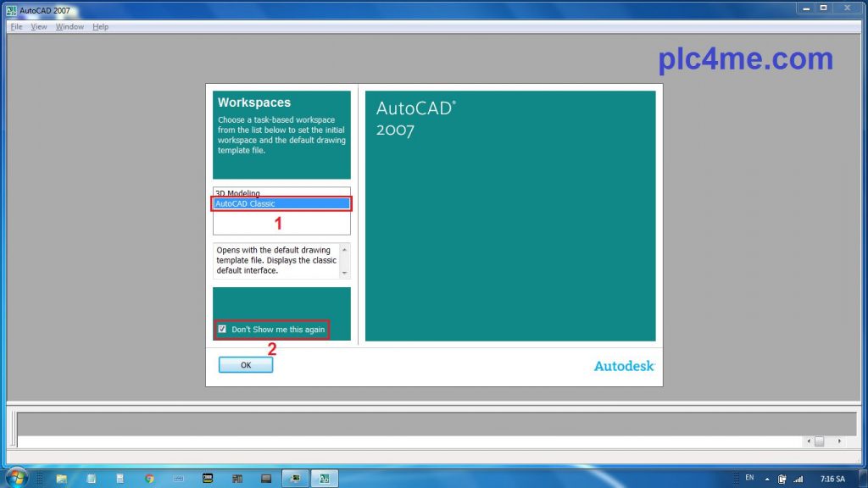This screenshot has width=868, height=488.
Task: Launch Google Chrome from the taskbar
Action: point(149,479)
